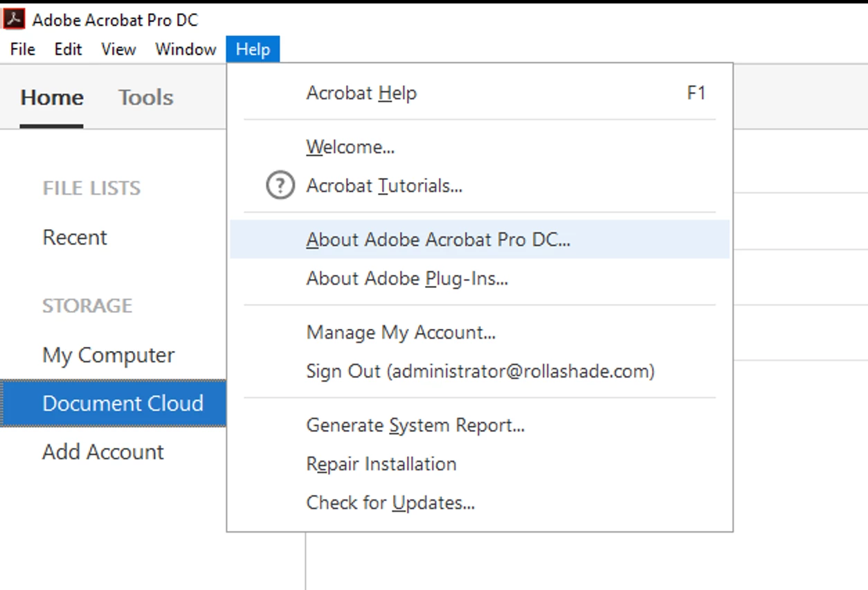The width and height of the screenshot is (868, 590).
Task: Sign Out of administrator@rollashade.com
Action: click(480, 371)
